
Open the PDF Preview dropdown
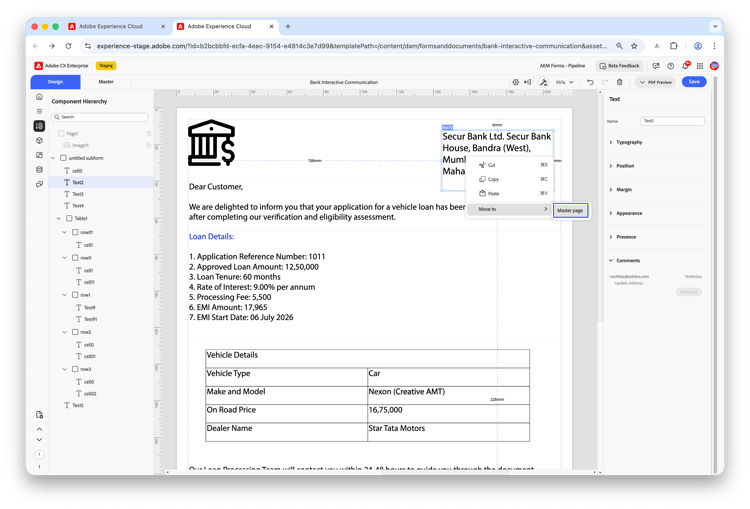656,82
